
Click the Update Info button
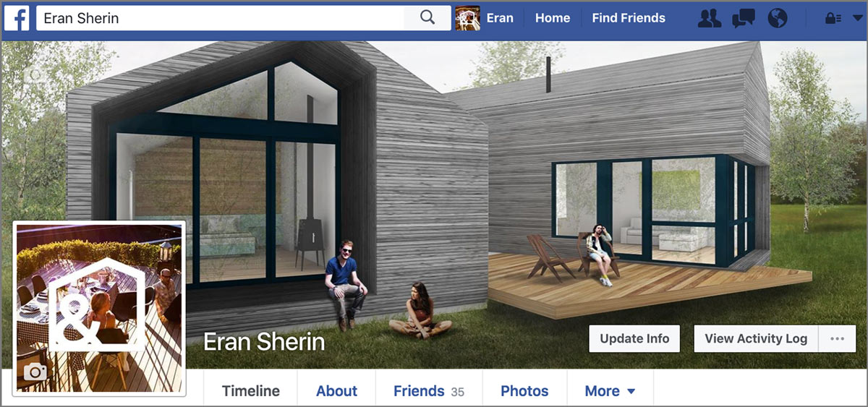(x=634, y=338)
